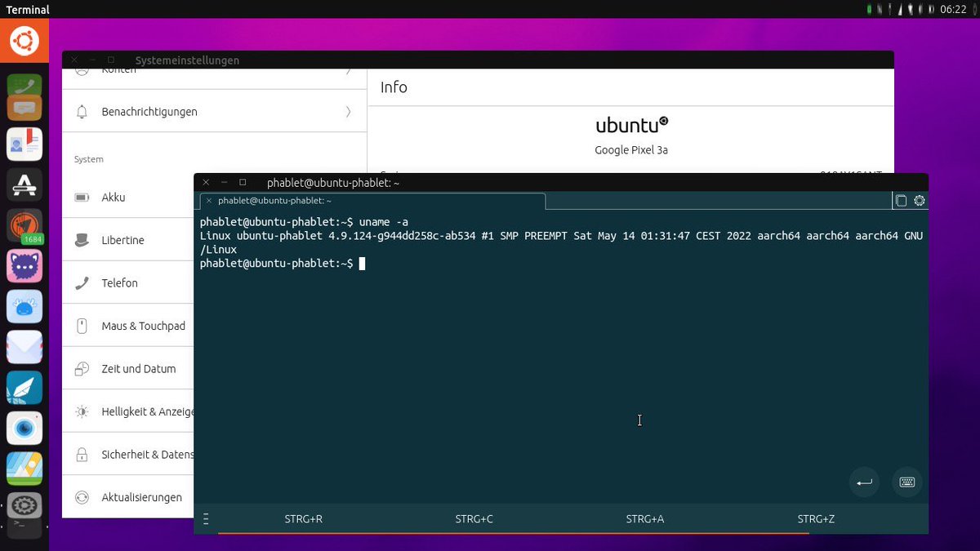Launch the feather-icon app in the dock
The width and height of the screenshot is (980, 551).
coord(24,388)
